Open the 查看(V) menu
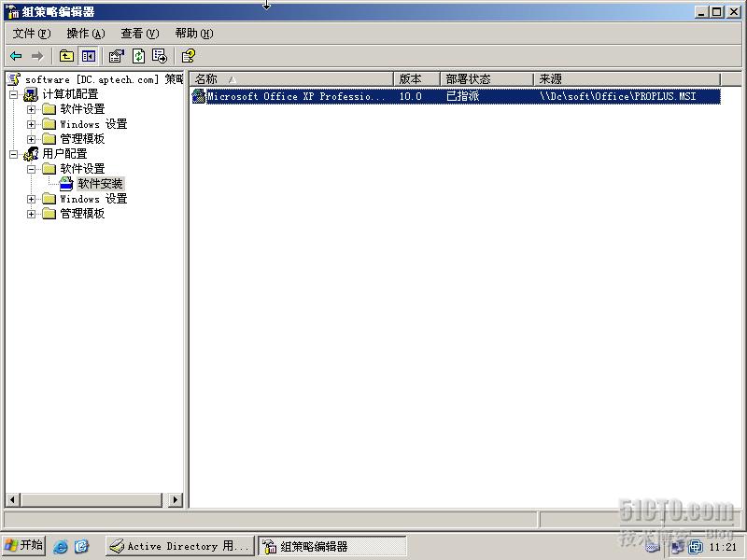Viewport: 747px width, 560px height. coord(139,34)
